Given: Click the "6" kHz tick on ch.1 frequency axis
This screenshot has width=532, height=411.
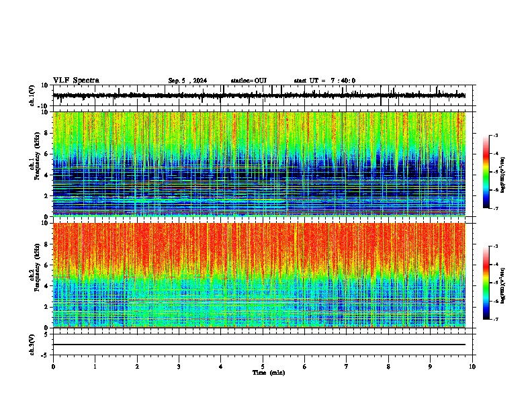Looking at the screenshot, I should point(46,154).
